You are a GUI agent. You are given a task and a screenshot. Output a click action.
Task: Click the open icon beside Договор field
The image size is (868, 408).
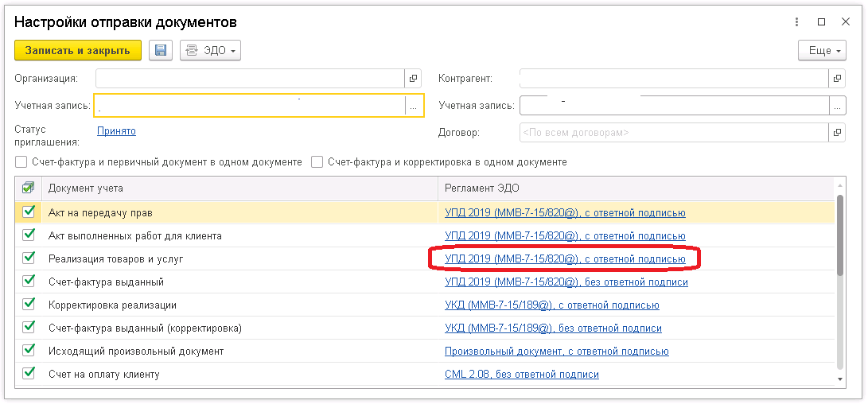pos(837,133)
